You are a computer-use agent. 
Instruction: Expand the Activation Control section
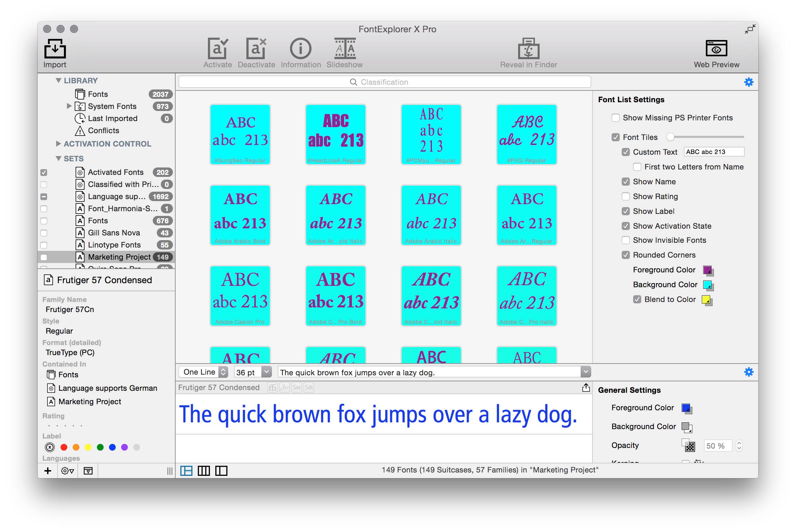point(59,144)
